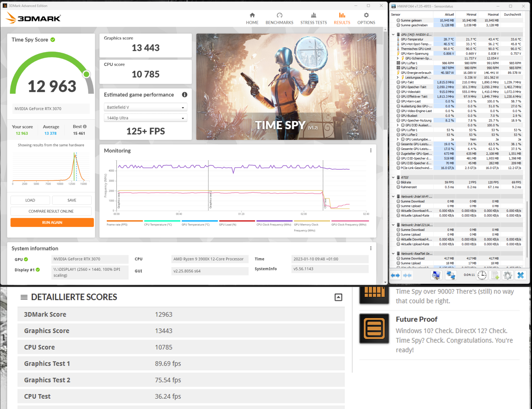Screen dimensions: 532x409
Task: Click the blue X icon in HWiNFO toolbar
Action: [x=520, y=276]
